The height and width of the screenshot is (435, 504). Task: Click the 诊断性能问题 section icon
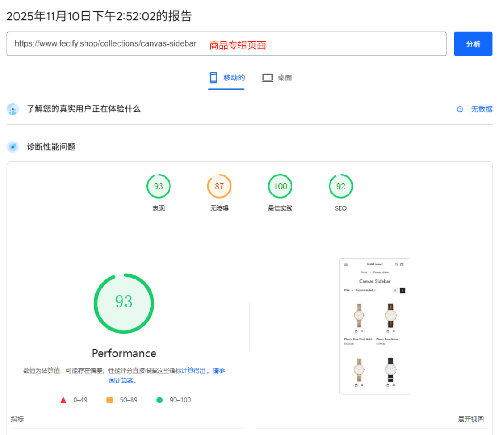click(13, 147)
